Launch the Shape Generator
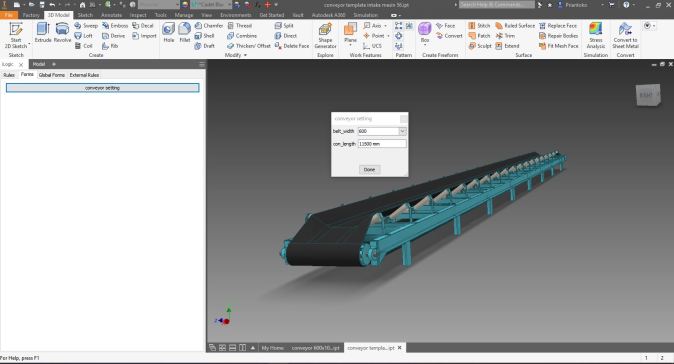 click(325, 36)
